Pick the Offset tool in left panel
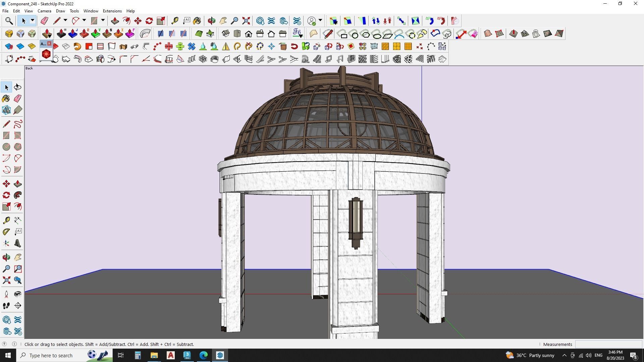The height and width of the screenshot is (362, 644). [18, 206]
